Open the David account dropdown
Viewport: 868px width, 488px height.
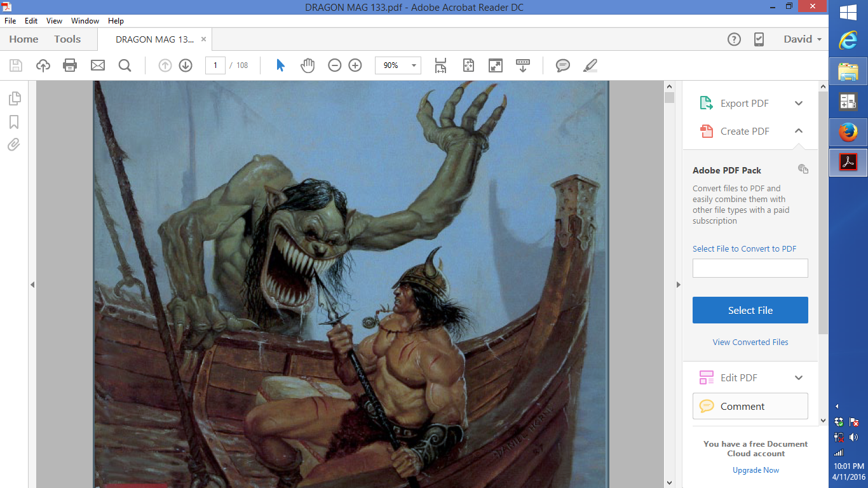click(802, 39)
